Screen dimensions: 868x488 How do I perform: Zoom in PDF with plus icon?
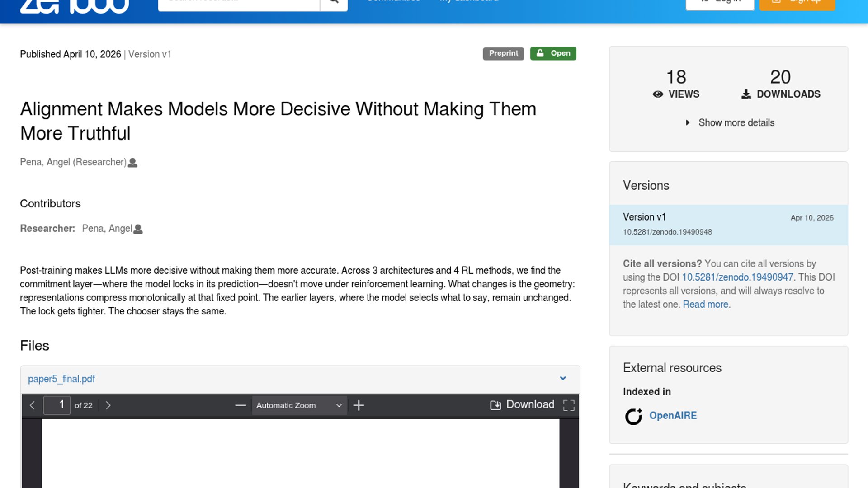[359, 405]
